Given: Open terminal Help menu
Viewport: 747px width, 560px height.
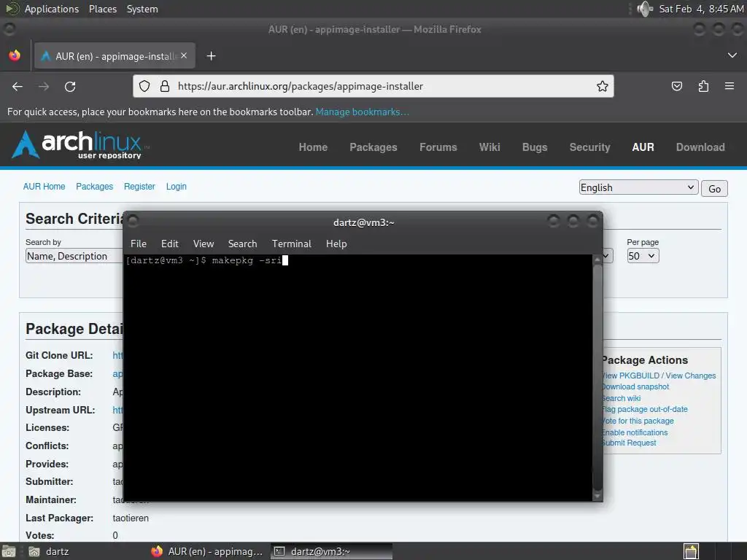Looking at the screenshot, I should (336, 244).
